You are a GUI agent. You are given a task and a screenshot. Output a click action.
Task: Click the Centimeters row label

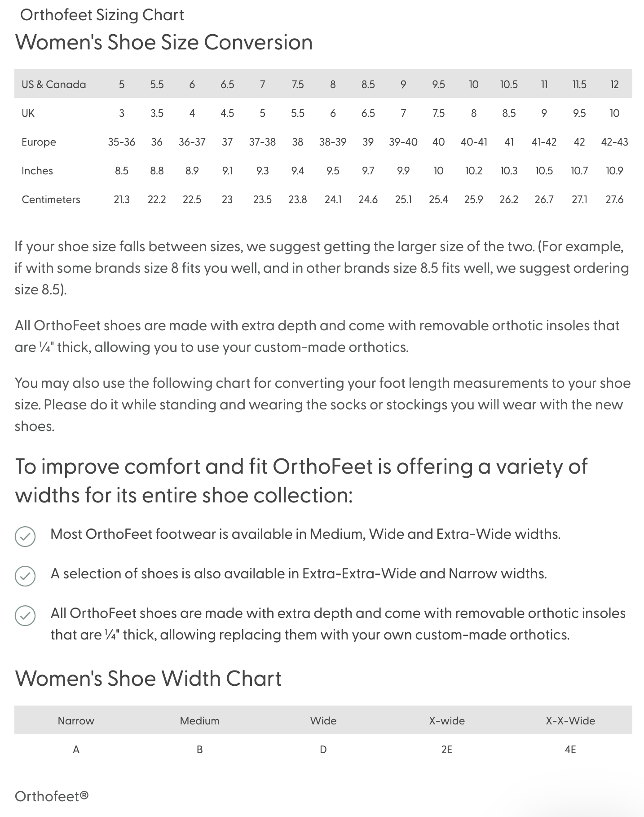[51, 200]
